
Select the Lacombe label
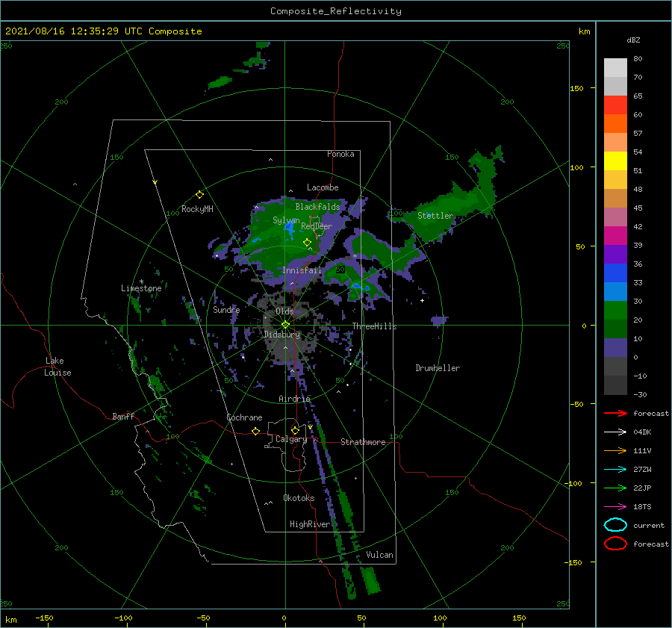[323, 187]
